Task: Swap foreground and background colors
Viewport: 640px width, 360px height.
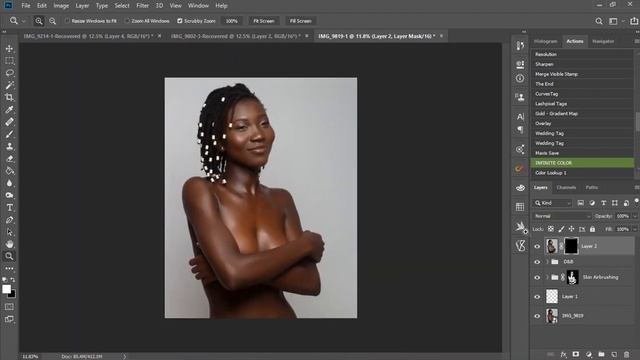Action: (13, 280)
